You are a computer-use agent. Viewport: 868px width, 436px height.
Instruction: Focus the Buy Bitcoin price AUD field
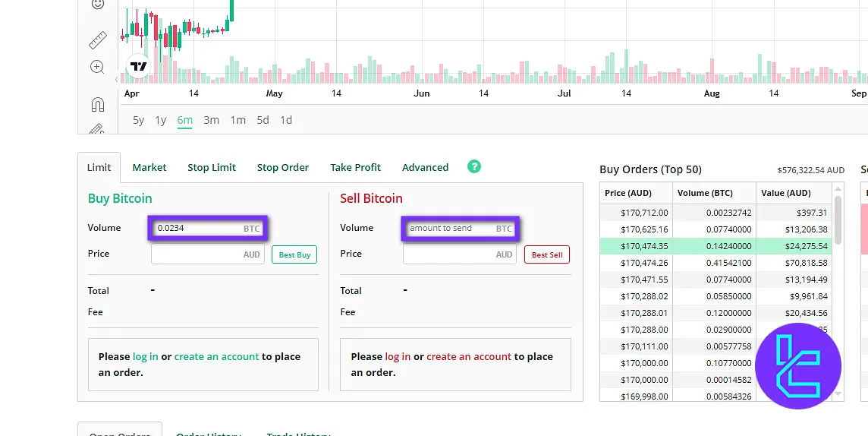tap(208, 254)
